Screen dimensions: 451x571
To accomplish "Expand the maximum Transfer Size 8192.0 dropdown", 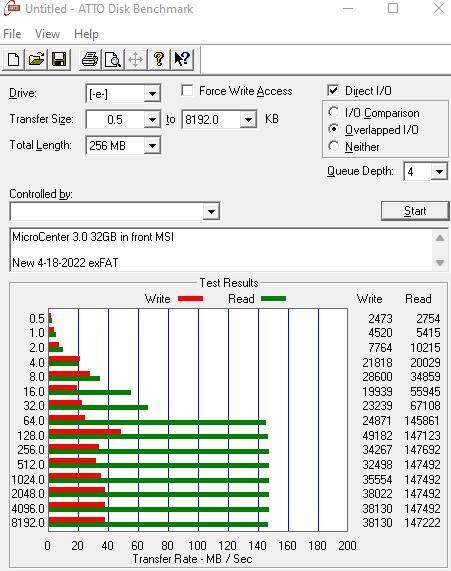I will tap(248, 119).
